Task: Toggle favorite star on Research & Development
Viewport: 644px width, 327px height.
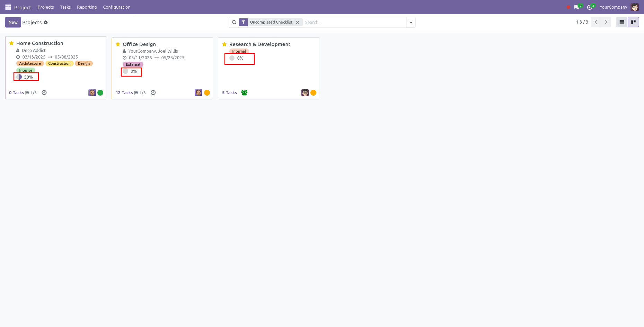Action: 224,44
